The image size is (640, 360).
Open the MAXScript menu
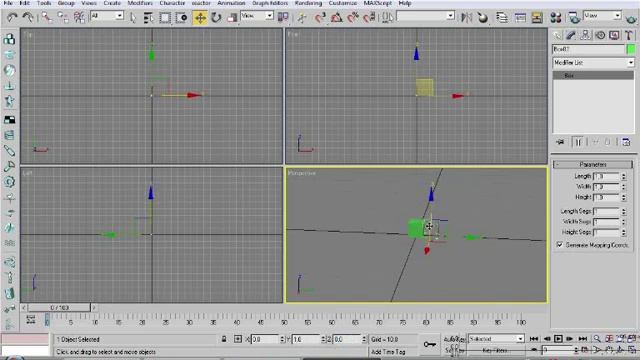[x=378, y=3]
